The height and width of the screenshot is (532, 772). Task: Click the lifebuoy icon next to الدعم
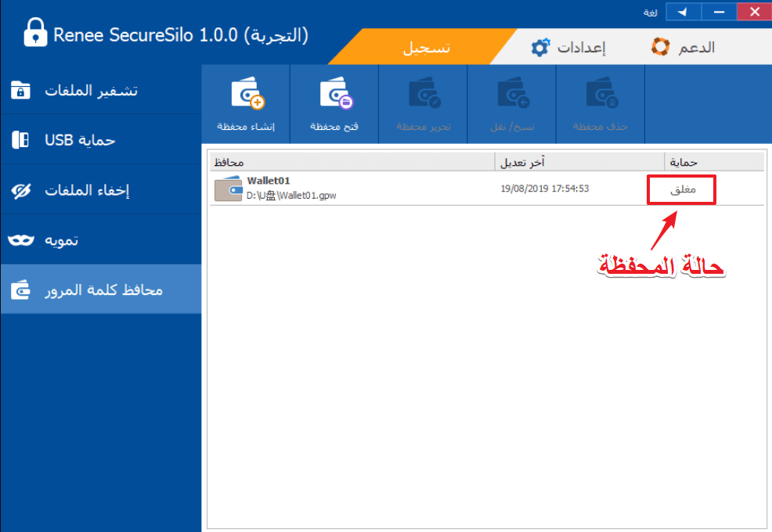[x=660, y=47]
